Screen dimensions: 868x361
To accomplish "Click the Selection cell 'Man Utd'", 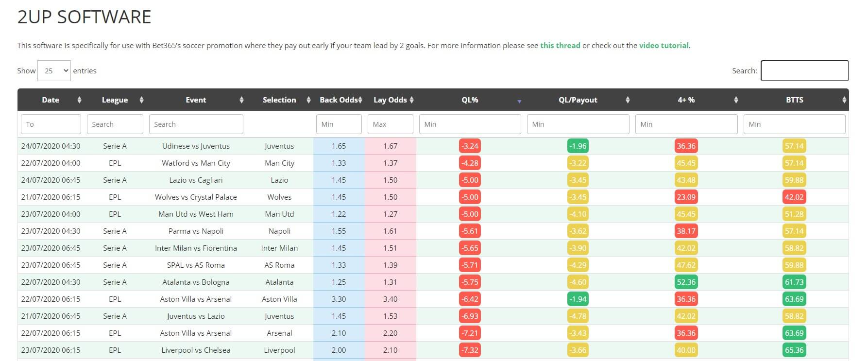I will (x=279, y=214).
